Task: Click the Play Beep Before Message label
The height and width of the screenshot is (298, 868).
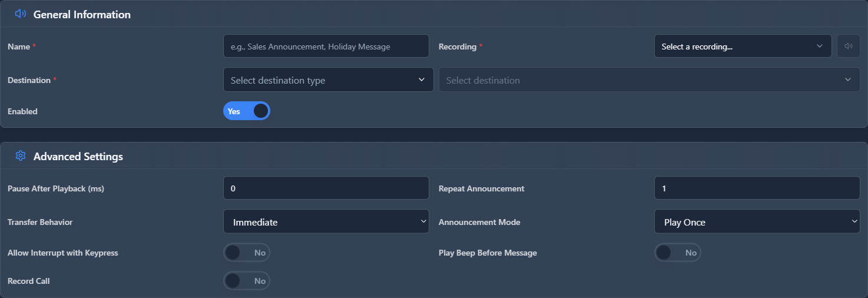Action: [x=488, y=253]
